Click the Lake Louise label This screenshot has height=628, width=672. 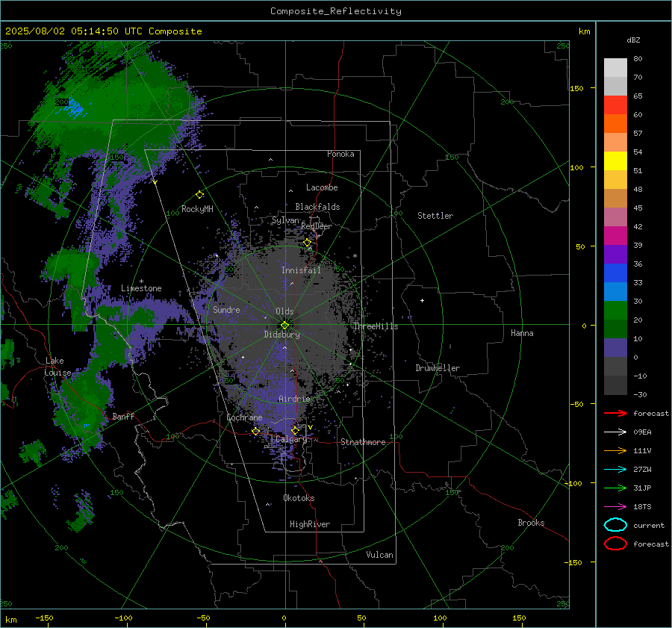(x=59, y=367)
